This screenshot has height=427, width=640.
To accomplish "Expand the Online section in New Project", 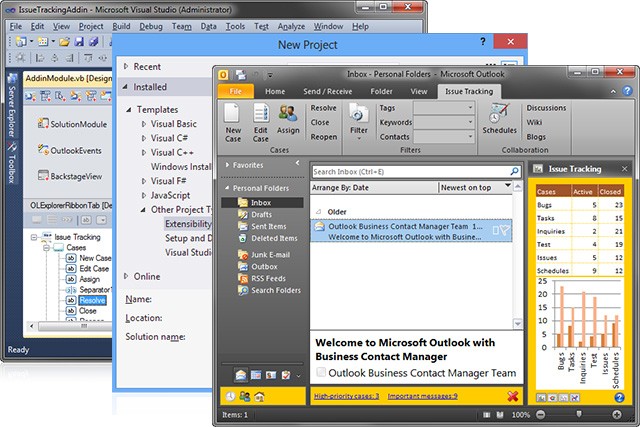I will pos(126,276).
